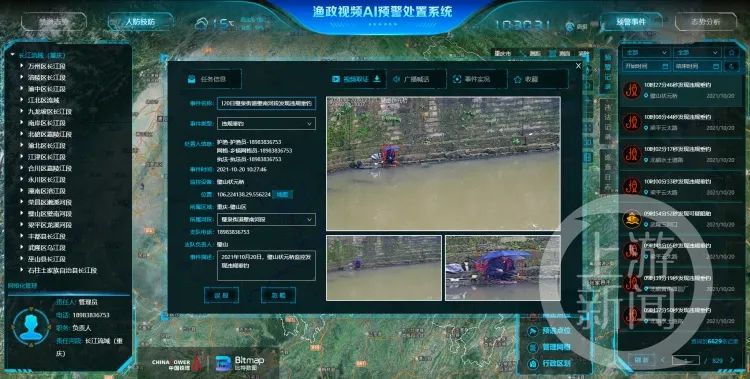Click the video evidence play icon
The height and width of the screenshot is (379, 750).
click(336, 79)
